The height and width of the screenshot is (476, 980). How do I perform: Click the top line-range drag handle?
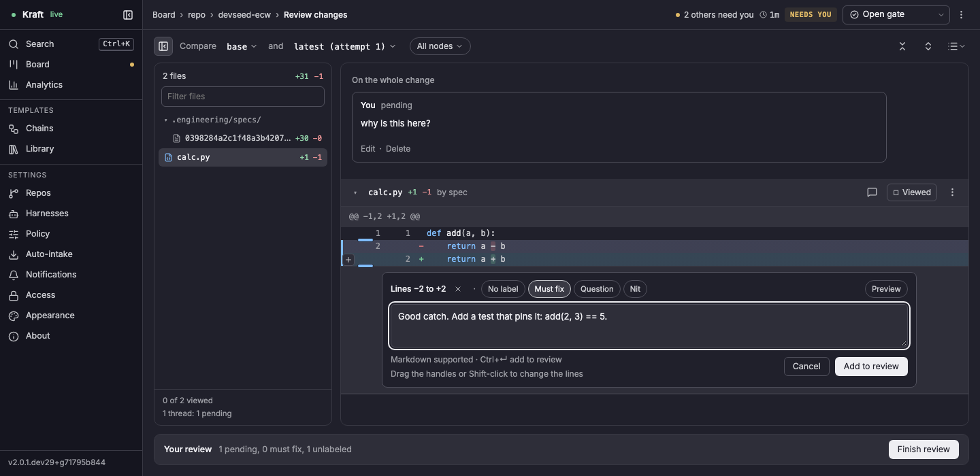pos(365,240)
